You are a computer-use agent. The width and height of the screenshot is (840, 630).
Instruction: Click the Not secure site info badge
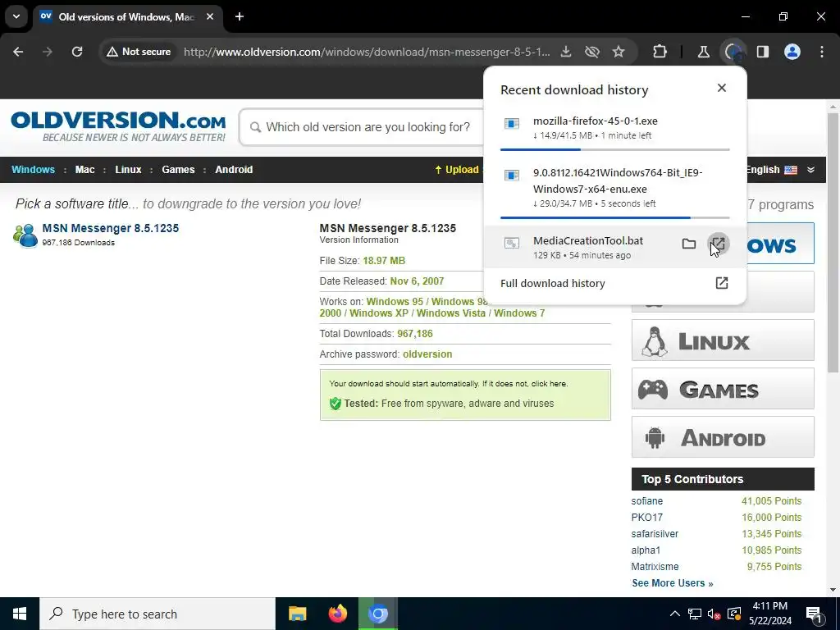(x=139, y=52)
